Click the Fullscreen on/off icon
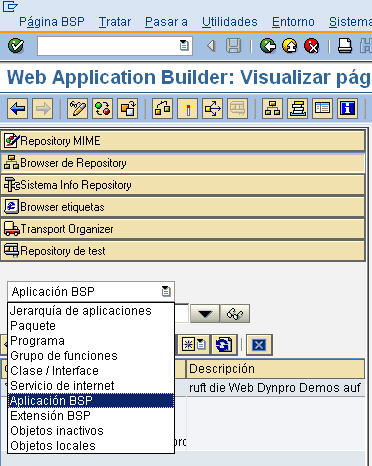The image size is (372, 466). [322, 108]
